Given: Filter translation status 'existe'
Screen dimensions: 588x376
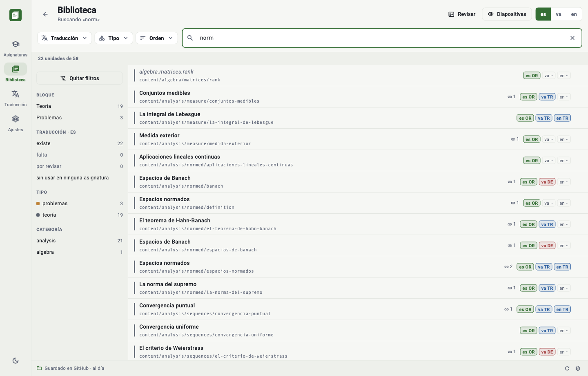Looking at the screenshot, I should [80, 143].
